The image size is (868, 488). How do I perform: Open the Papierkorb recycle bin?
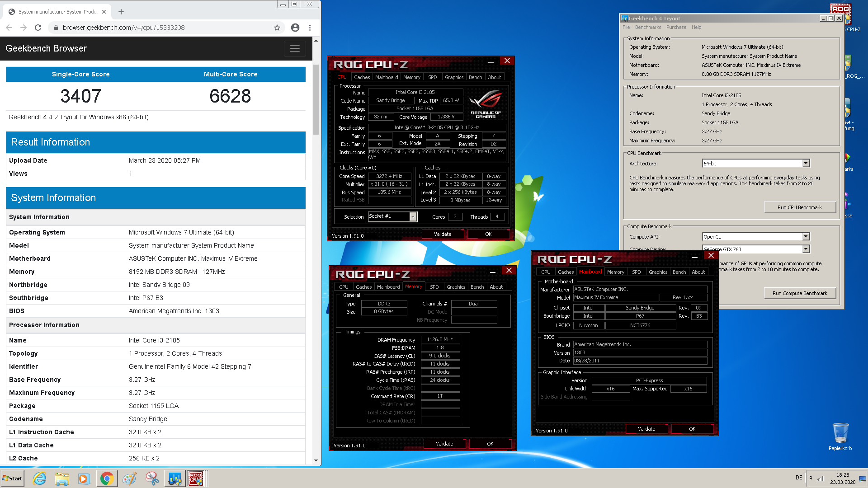coord(840,436)
